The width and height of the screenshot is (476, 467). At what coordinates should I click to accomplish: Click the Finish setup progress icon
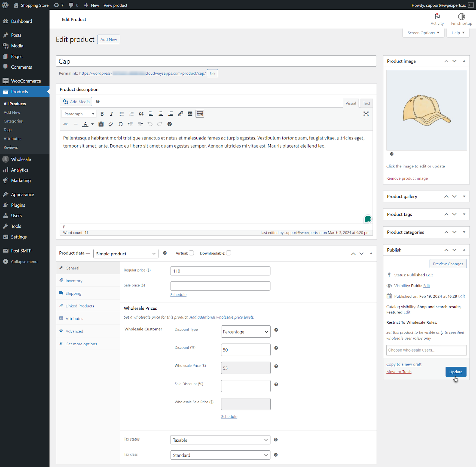tap(461, 16)
